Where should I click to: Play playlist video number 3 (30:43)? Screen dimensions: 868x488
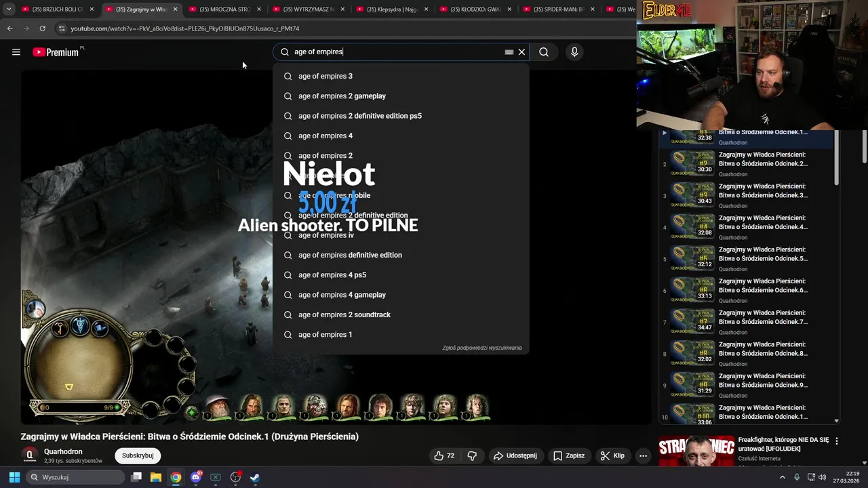[692, 196]
